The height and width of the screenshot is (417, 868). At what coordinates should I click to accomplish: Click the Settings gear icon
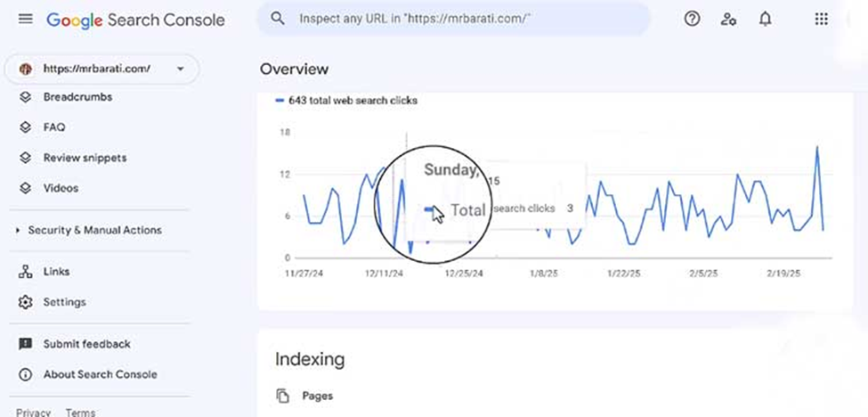coord(26,302)
